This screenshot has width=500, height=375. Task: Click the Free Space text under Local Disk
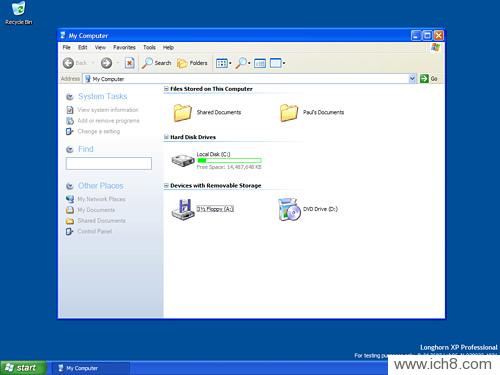tap(229, 167)
